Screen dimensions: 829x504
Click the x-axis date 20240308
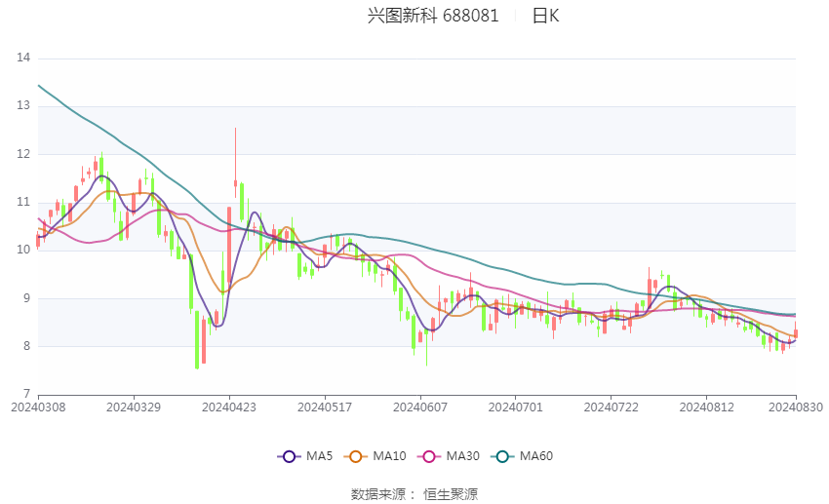[x=38, y=407]
